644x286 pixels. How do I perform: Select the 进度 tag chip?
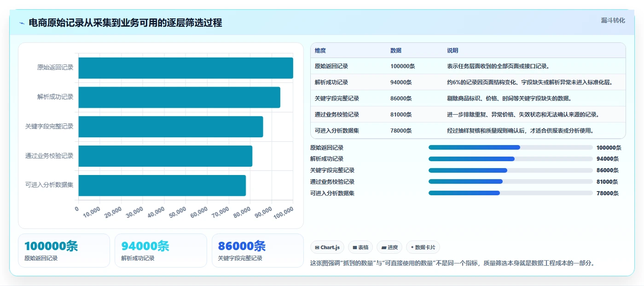click(389, 247)
